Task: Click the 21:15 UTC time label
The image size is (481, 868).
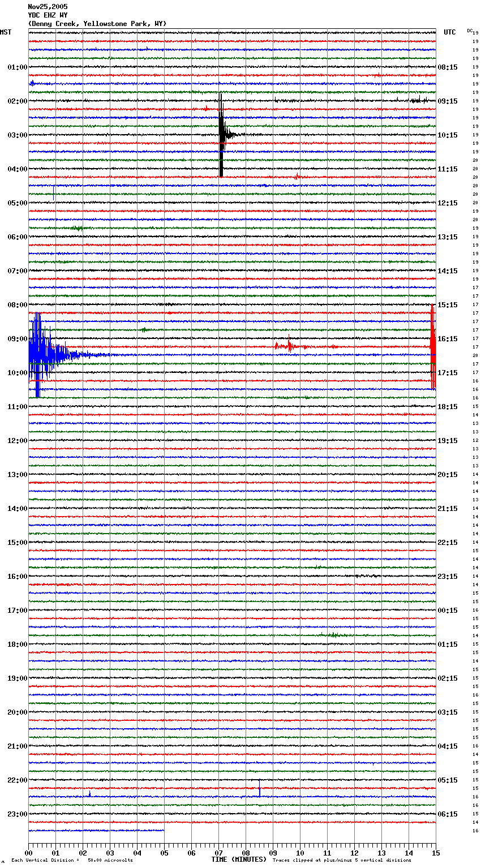Action: point(448,509)
